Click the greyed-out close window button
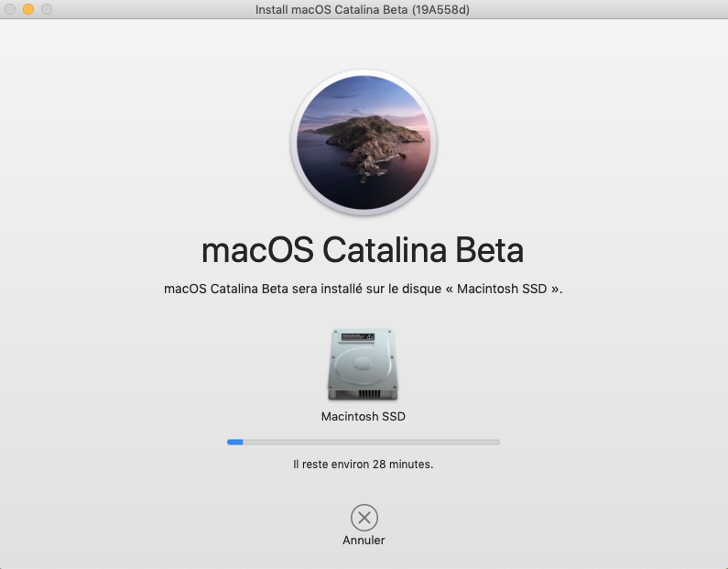 [x=10, y=9]
